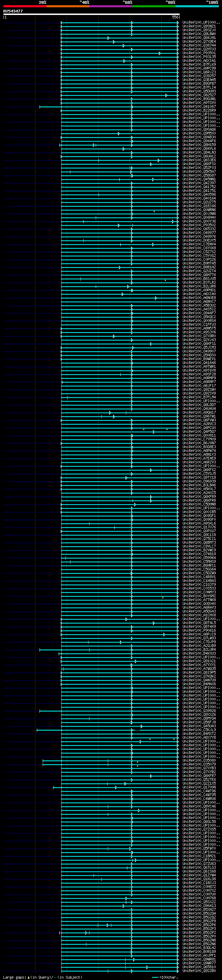
Task: Select the UniRef100_B9GFB7 label
Action: pos(199,83)
